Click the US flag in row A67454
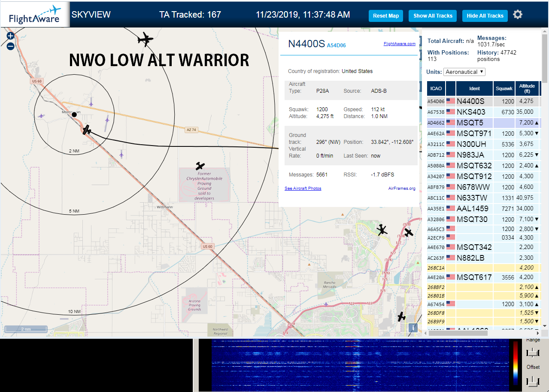Viewport: 549px width, 392px height. [451, 304]
